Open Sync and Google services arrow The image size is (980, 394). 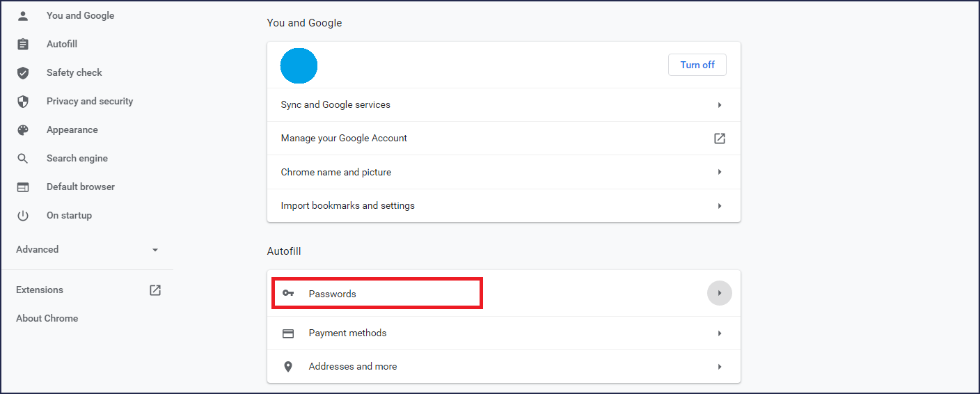click(x=720, y=104)
